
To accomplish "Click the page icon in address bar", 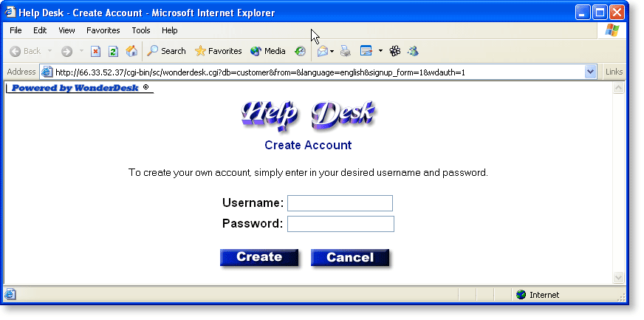I will [x=47, y=72].
